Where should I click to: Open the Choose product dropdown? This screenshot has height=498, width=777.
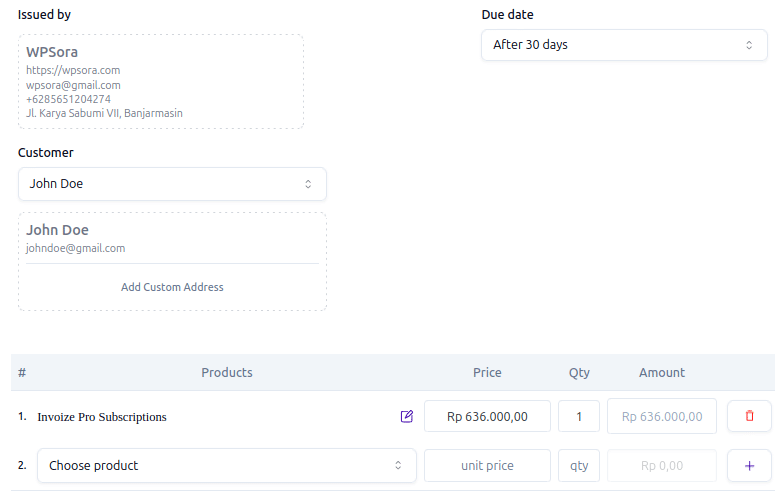tap(226, 465)
